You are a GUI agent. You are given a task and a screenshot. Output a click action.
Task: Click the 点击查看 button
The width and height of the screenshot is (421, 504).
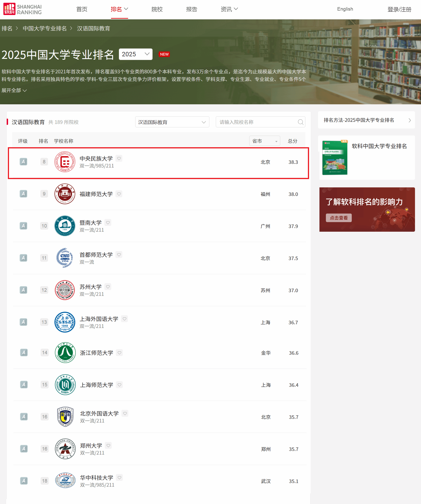[x=338, y=218]
